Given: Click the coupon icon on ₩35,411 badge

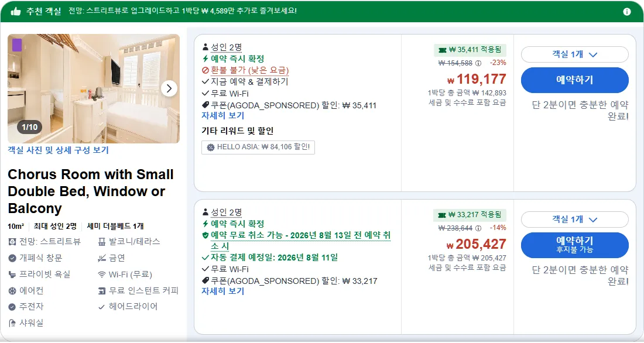Looking at the screenshot, I should point(443,50).
